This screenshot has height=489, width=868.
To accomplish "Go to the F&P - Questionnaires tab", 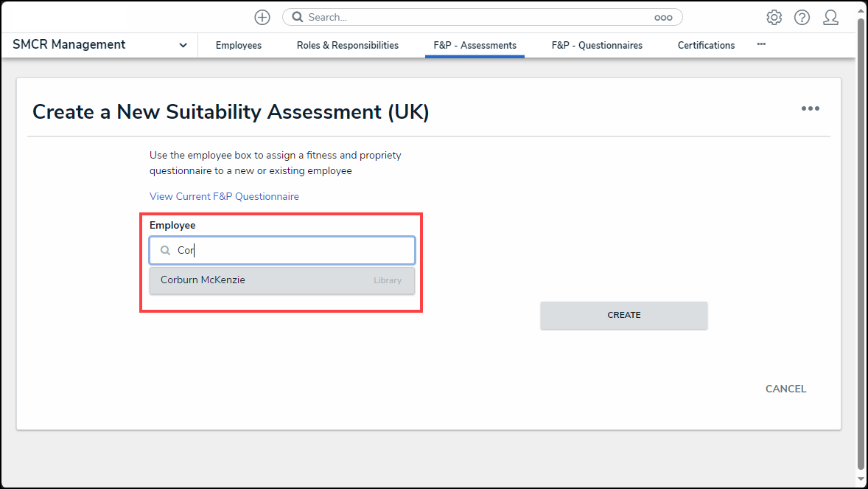I will (x=597, y=45).
